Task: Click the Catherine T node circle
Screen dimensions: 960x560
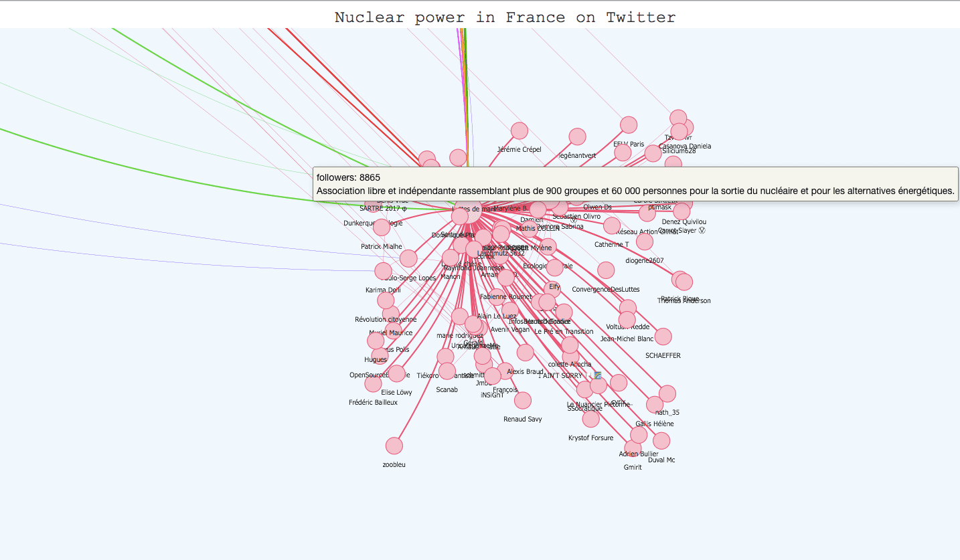Action: tap(612, 226)
